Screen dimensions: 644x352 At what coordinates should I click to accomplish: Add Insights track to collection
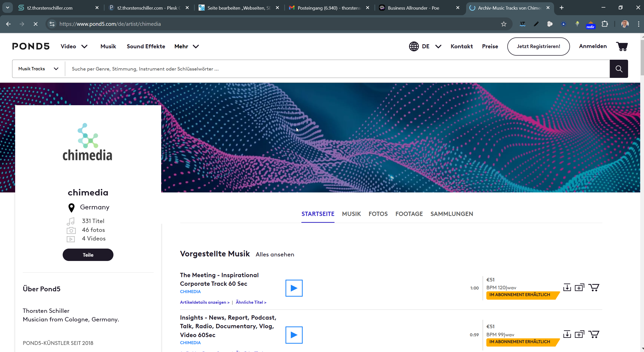(579, 334)
